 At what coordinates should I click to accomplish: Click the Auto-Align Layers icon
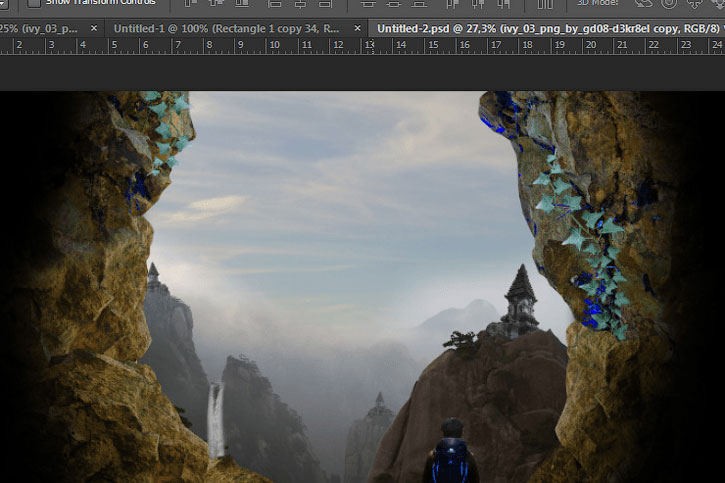(x=545, y=4)
